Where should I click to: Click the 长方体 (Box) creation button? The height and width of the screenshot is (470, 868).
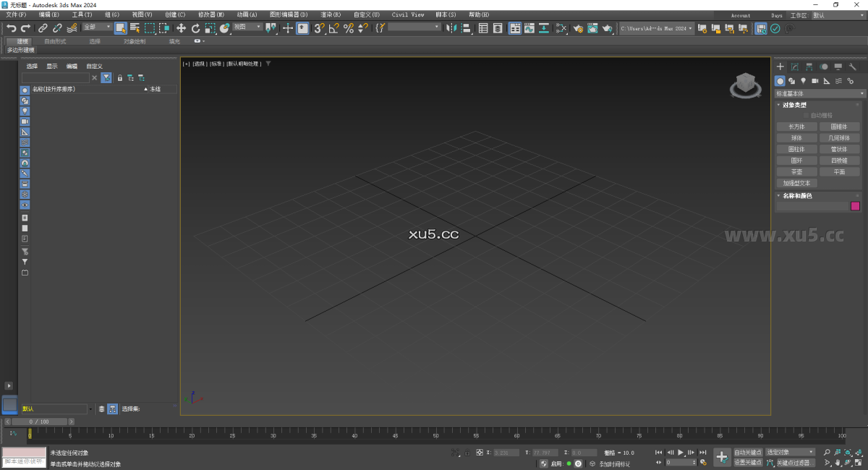796,126
